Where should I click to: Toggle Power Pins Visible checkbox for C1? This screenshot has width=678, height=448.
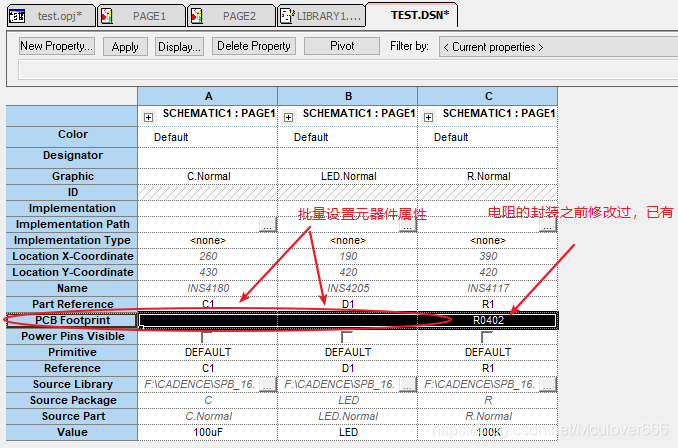(207, 337)
